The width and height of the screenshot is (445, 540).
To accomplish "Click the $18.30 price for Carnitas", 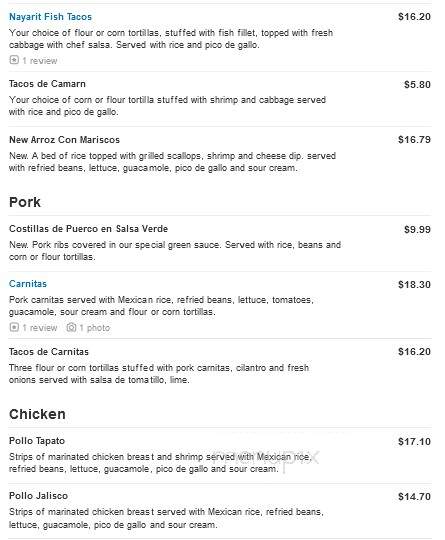I will click(414, 284).
